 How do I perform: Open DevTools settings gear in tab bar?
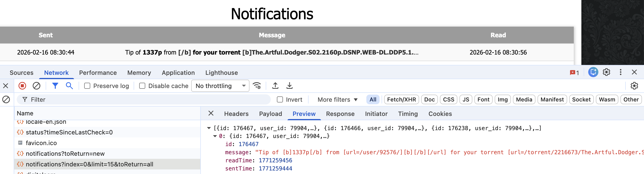coord(606,72)
